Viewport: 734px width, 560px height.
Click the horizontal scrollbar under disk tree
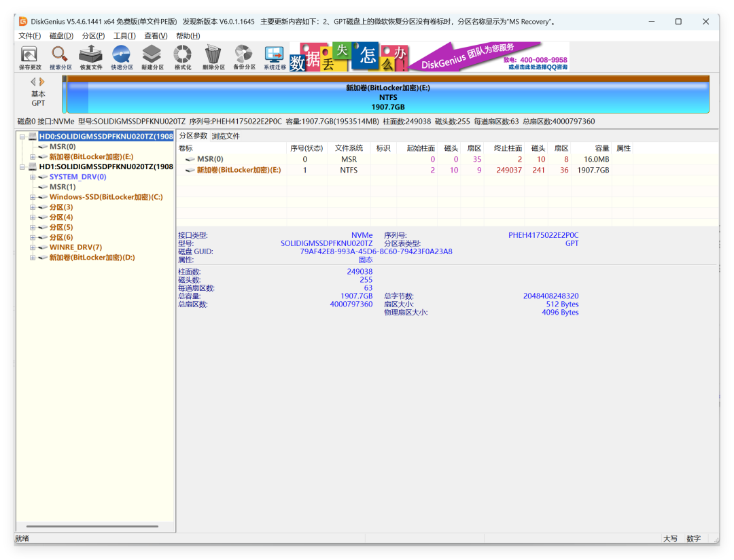[x=92, y=526]
